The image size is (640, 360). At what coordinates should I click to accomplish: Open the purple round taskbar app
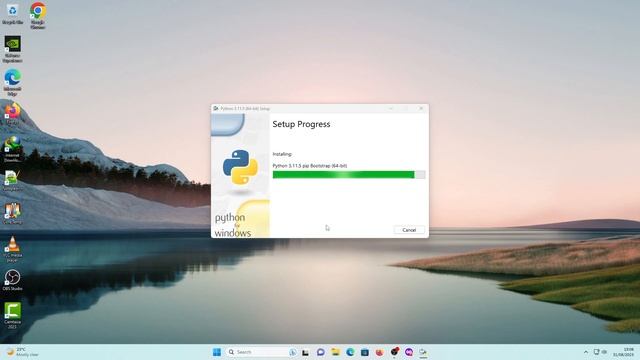coord(409,352)
